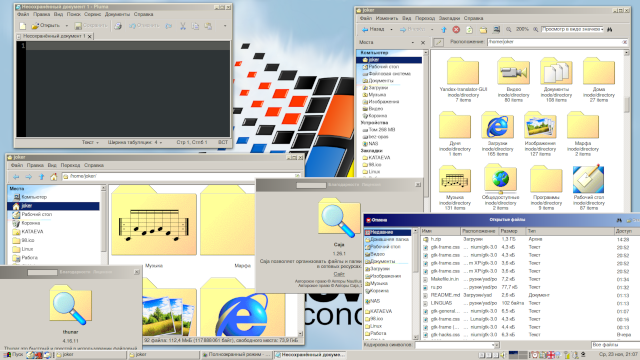Close the Места side pane in Caja
Image resolution: width=640 pixels, height=360 pixels.
pyautogui.click(x=423, y=42)
